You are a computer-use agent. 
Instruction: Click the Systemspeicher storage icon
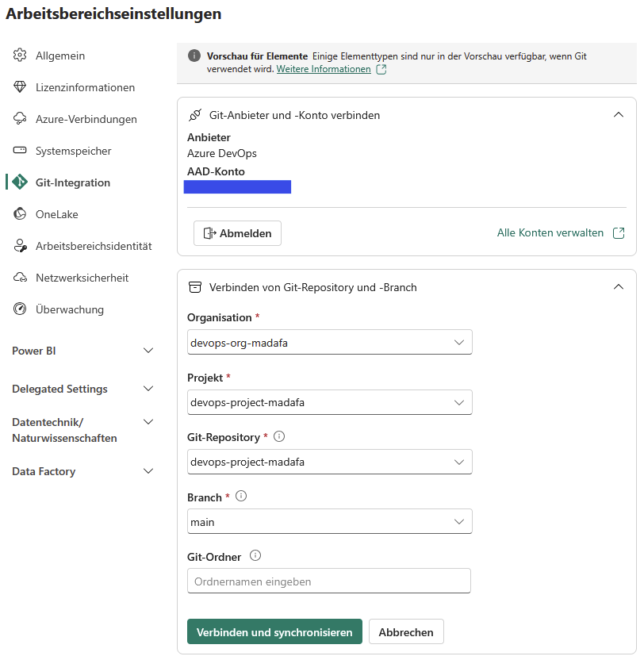[20, 150]
